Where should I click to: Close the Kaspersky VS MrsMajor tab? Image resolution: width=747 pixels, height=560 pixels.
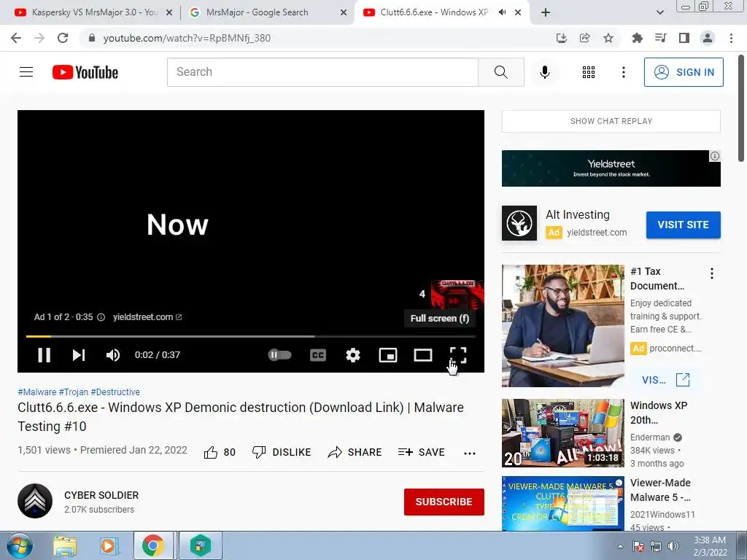pyautogui.click(x=169, y=13)
